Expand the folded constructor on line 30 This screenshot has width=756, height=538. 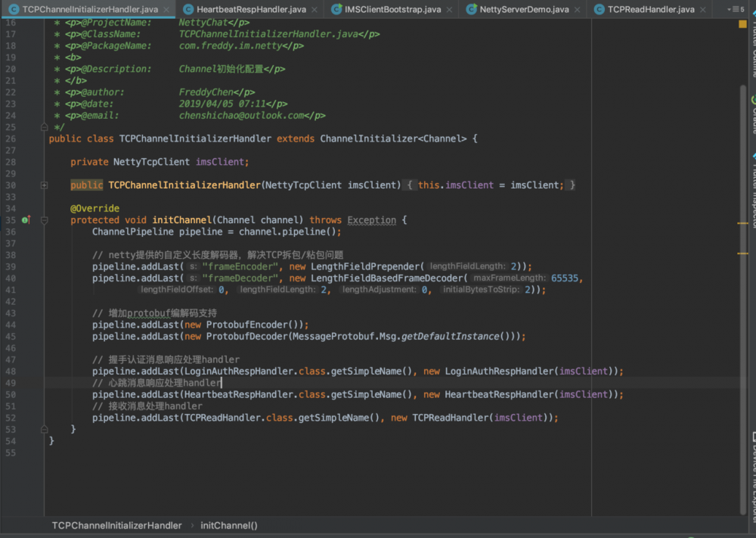pyautogui.click(x=45, y=185)
